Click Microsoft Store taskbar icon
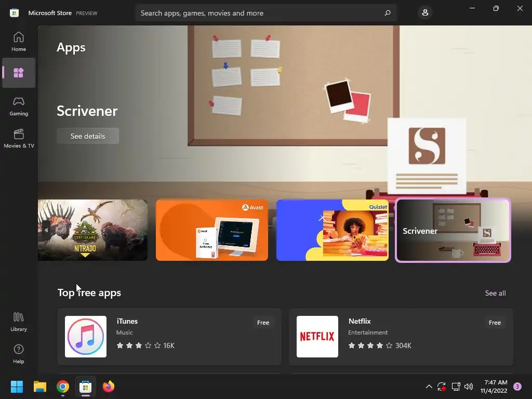 pyautogui.click(x=86, y=387)
